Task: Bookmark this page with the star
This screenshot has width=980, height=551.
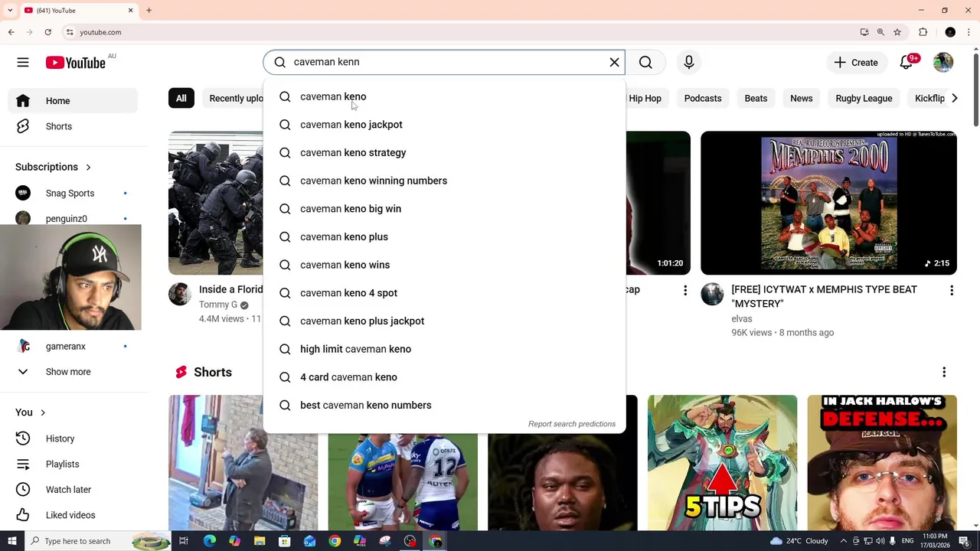Action: [897, 32]
